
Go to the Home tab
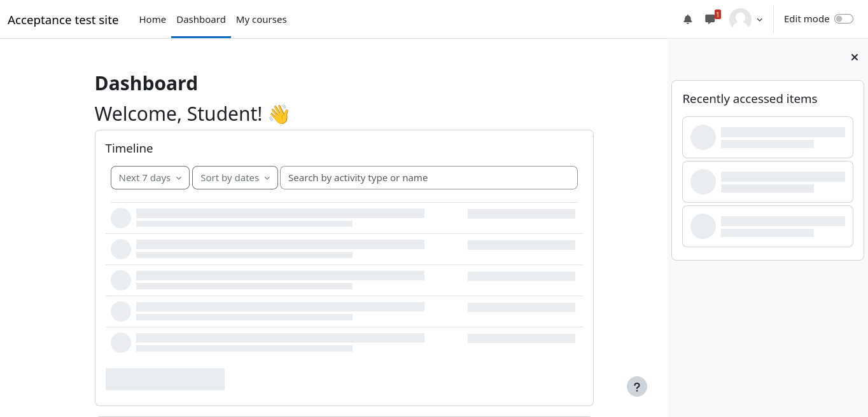[x=153, y=20]
